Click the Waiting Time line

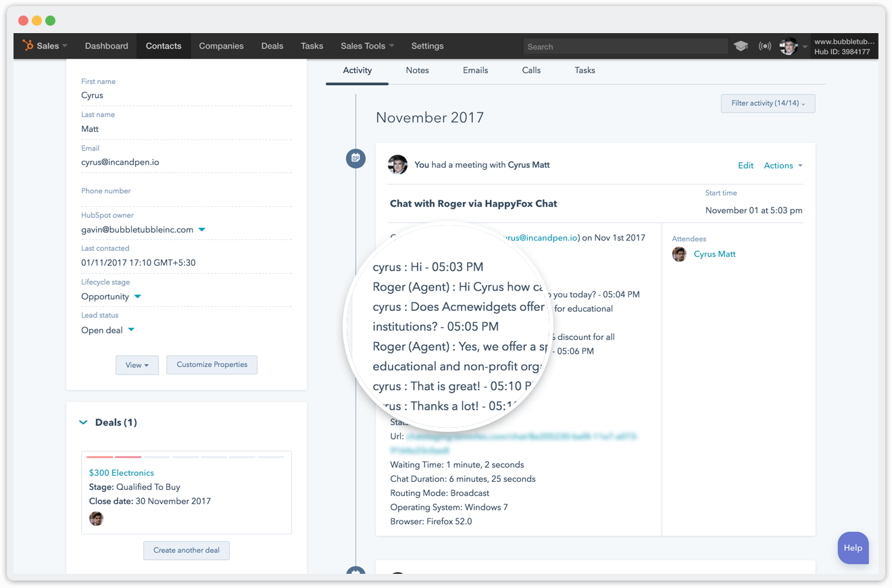point(457,465)
